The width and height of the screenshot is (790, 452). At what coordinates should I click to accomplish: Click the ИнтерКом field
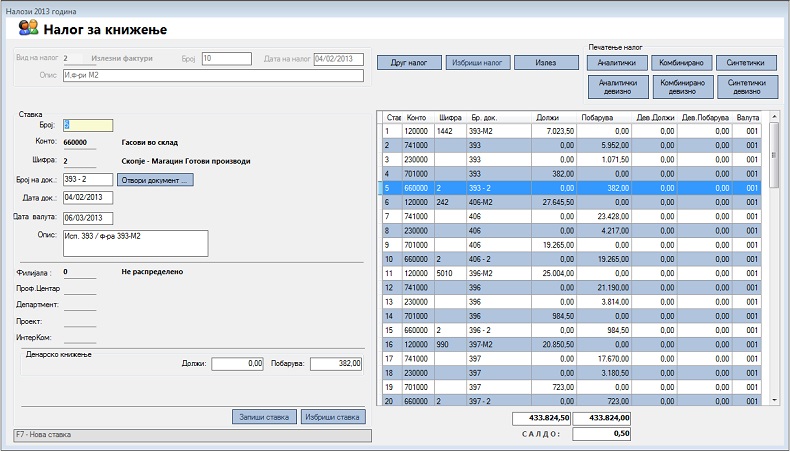pyautogui.click(x=80, y=337)
